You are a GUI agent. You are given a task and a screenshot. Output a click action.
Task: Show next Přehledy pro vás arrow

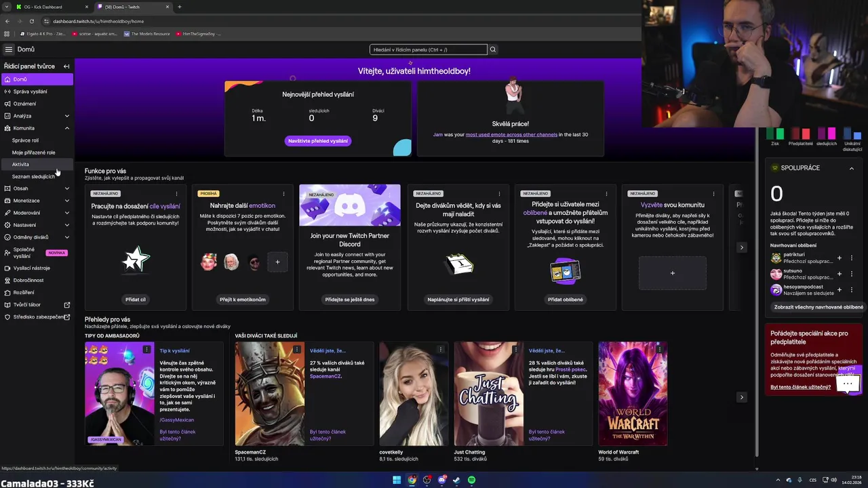(742, 397)
